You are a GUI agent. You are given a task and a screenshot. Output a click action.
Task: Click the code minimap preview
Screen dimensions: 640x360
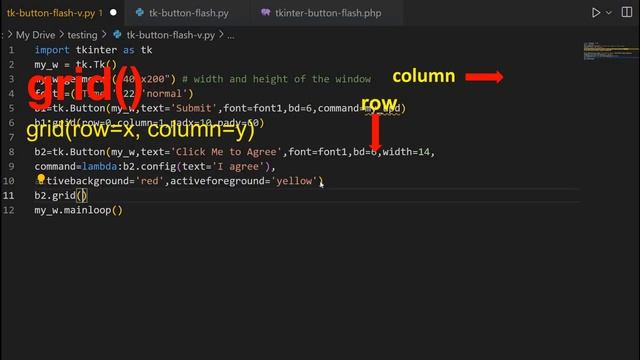click(611, 51)
